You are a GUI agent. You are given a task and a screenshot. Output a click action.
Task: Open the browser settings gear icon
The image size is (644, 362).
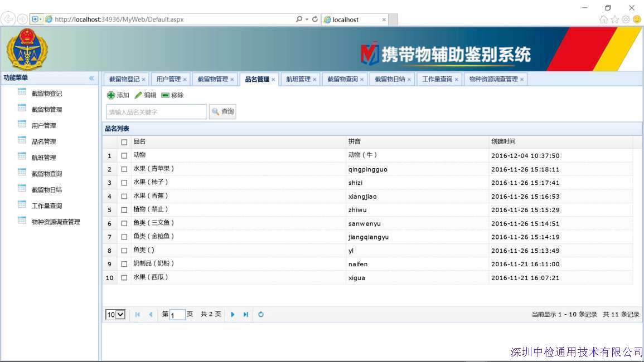pos(626,19)
